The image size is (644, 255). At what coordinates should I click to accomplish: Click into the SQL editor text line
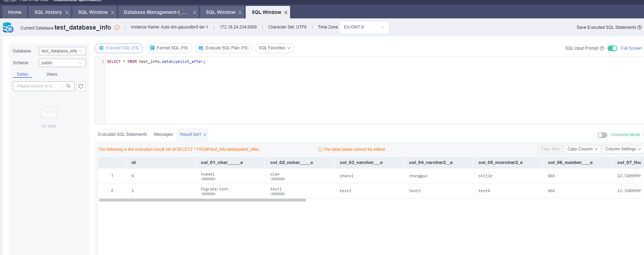pyautogui.click(x=156, y=61)
